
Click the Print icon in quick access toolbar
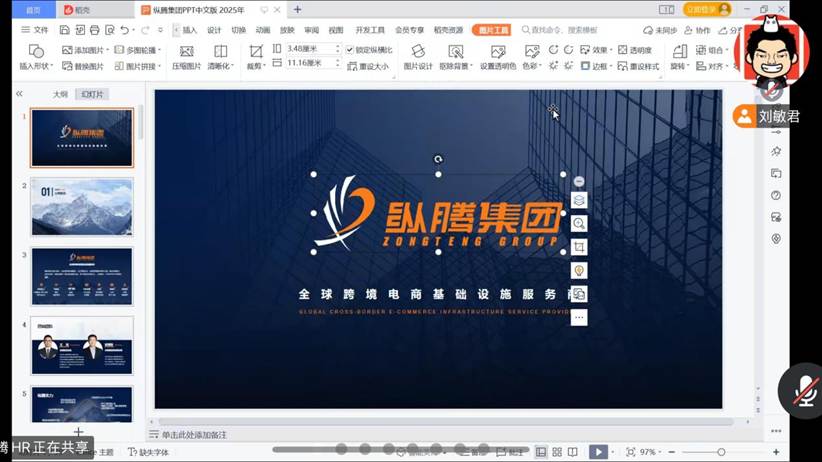coord(94,30)
